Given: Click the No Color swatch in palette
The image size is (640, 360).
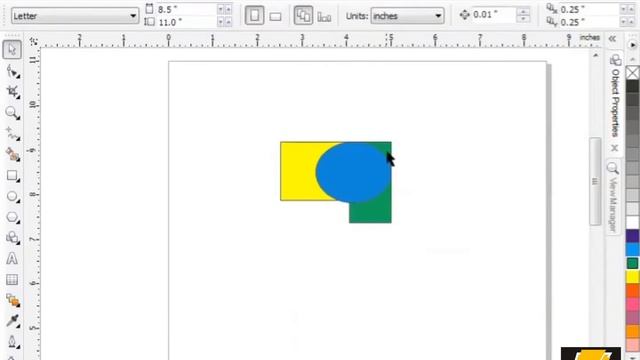Looking at the screenshot, I should [x=632, y=73].
